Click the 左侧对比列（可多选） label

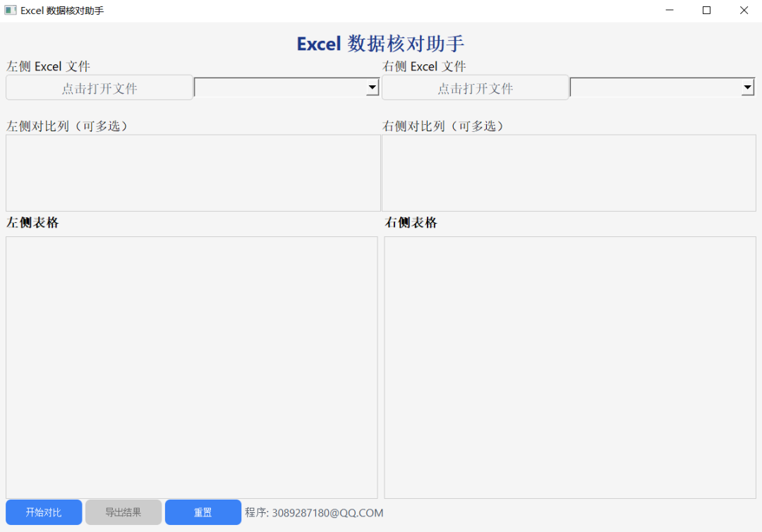[67, 126]
